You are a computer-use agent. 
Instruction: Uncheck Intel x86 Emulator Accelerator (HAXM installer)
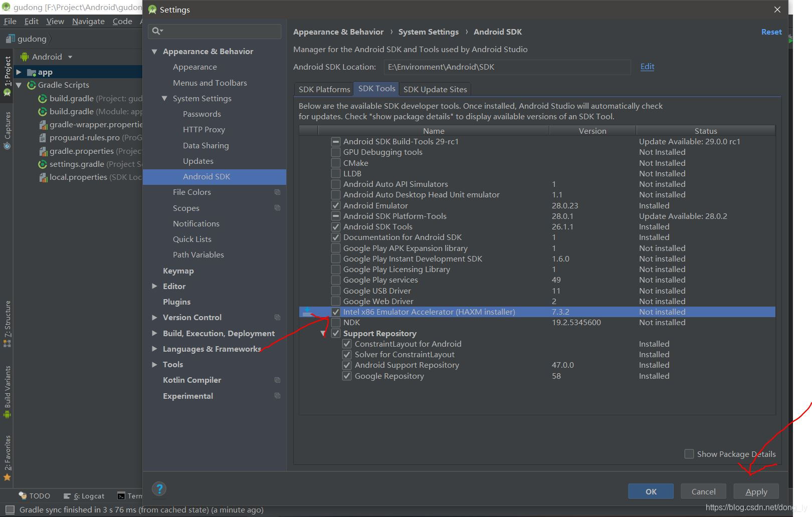(336, 312)
